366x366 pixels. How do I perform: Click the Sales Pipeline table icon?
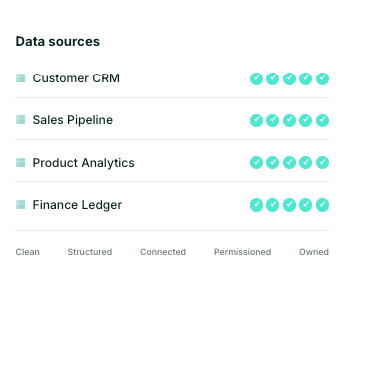(x=21, y=120)
